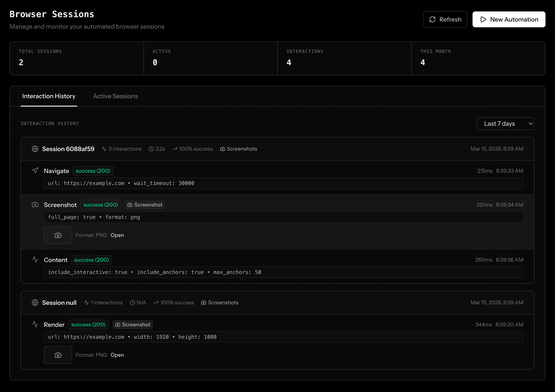555x392 pixels.
Task: Open the Render action's PNG screenshot
Action: (x=117, y=355)
